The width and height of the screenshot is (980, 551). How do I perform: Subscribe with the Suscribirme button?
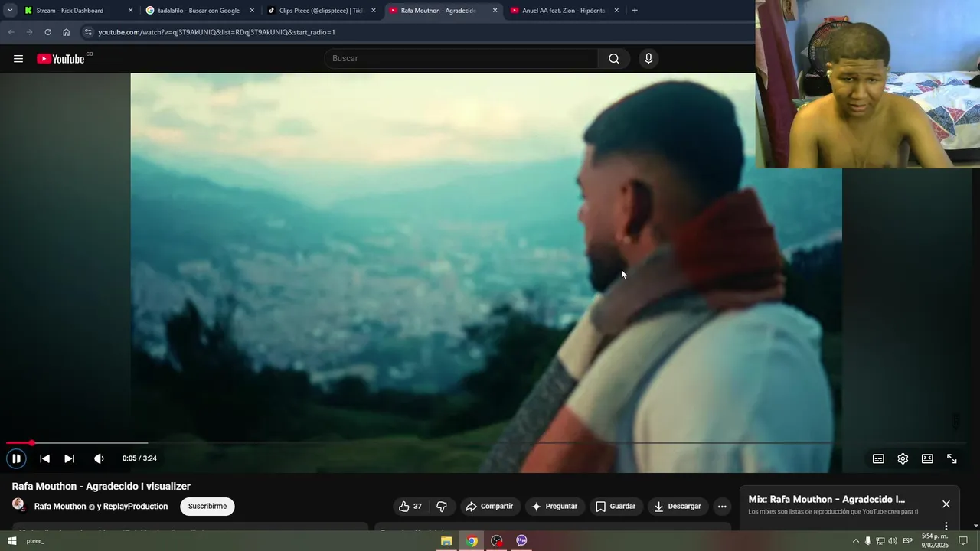point(207,507)
